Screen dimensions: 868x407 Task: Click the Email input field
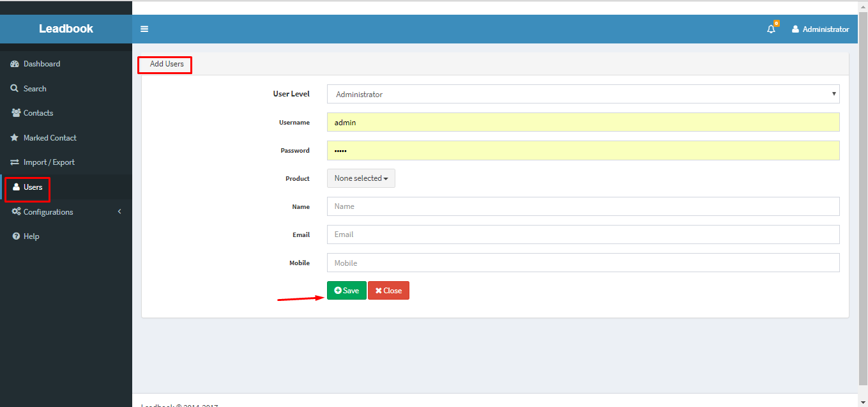click(x=583, y=234)
